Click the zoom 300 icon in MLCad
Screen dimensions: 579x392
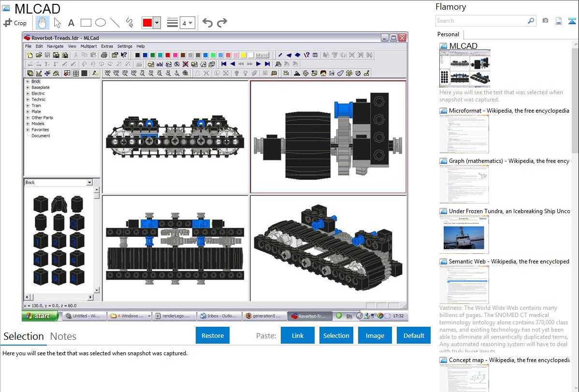[x=107, y=73]
